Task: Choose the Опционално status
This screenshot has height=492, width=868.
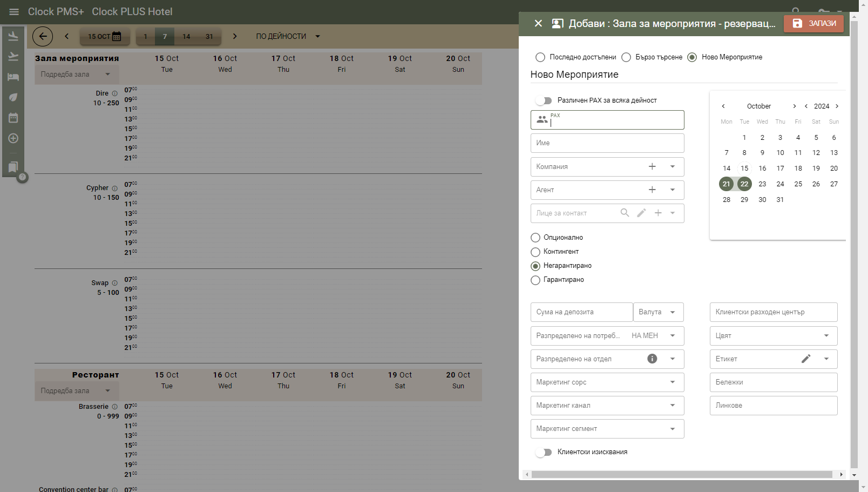Action: pyautogui.click(x=535, y=238)
